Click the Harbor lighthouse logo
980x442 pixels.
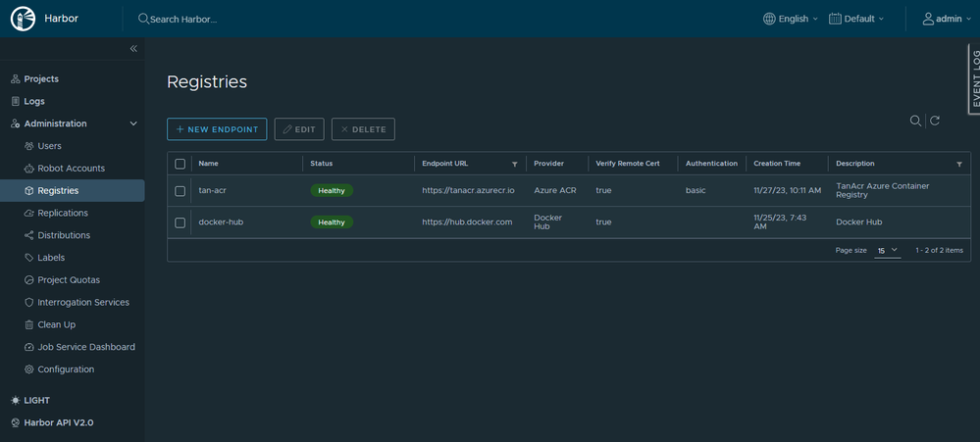point(24,19)
